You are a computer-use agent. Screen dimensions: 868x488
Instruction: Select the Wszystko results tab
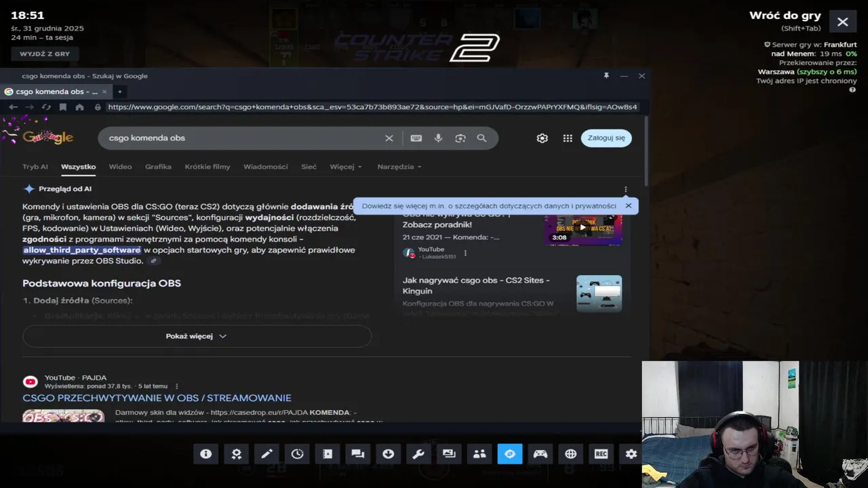coord(78,167)
